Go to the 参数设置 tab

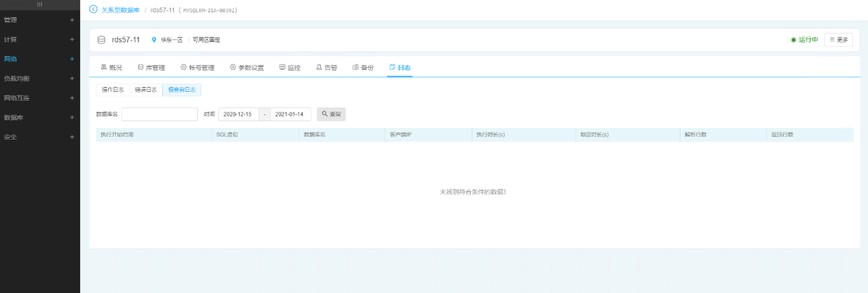[x=246, y=68]
